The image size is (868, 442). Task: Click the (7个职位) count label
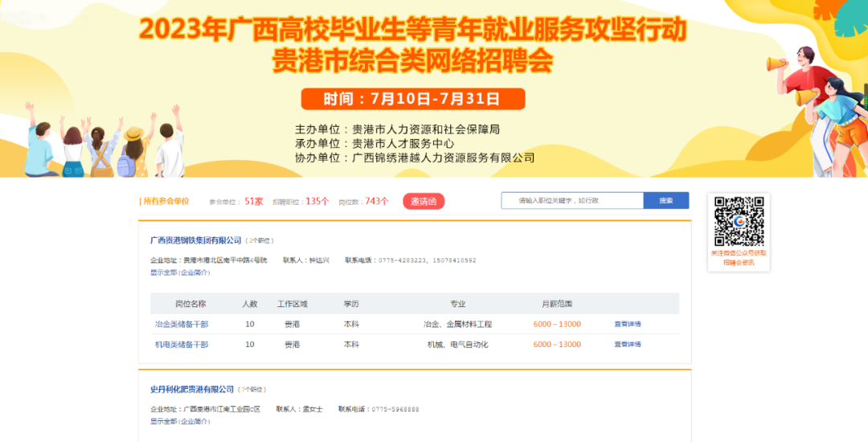pos(252,390)
